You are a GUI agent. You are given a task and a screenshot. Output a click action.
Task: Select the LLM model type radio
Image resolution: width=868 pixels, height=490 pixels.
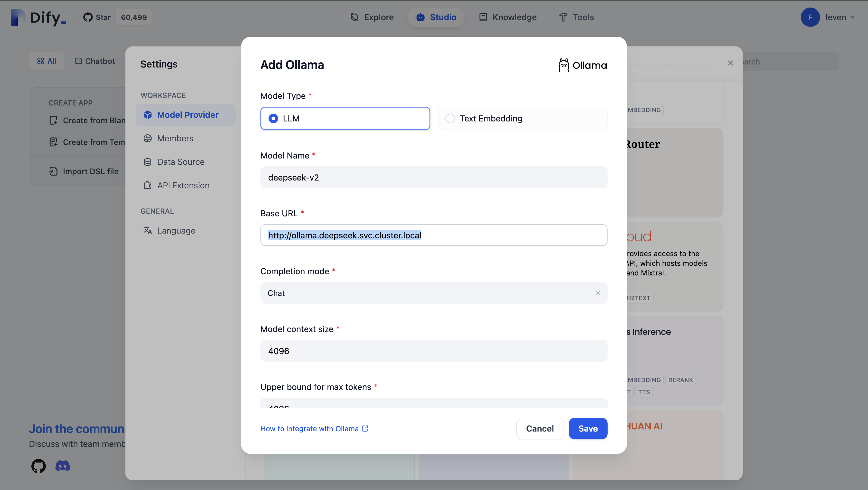pos(345,118)
